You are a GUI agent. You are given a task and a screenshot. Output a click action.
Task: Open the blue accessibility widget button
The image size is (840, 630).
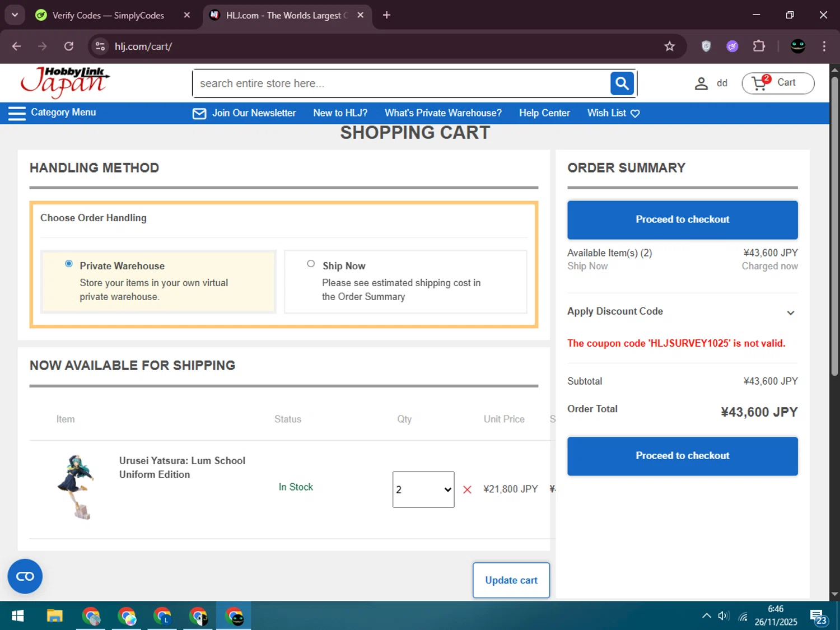pos(25,576)
